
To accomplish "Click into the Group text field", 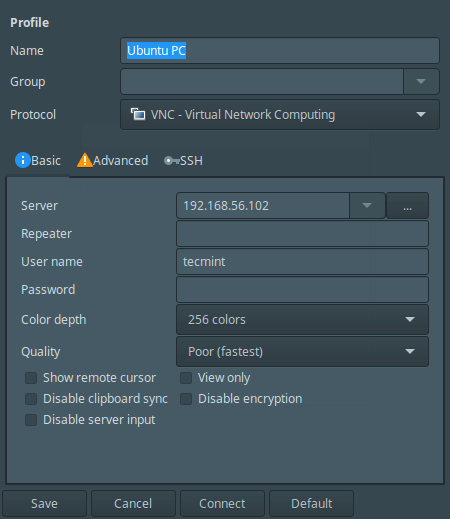I will click(262, 81).
